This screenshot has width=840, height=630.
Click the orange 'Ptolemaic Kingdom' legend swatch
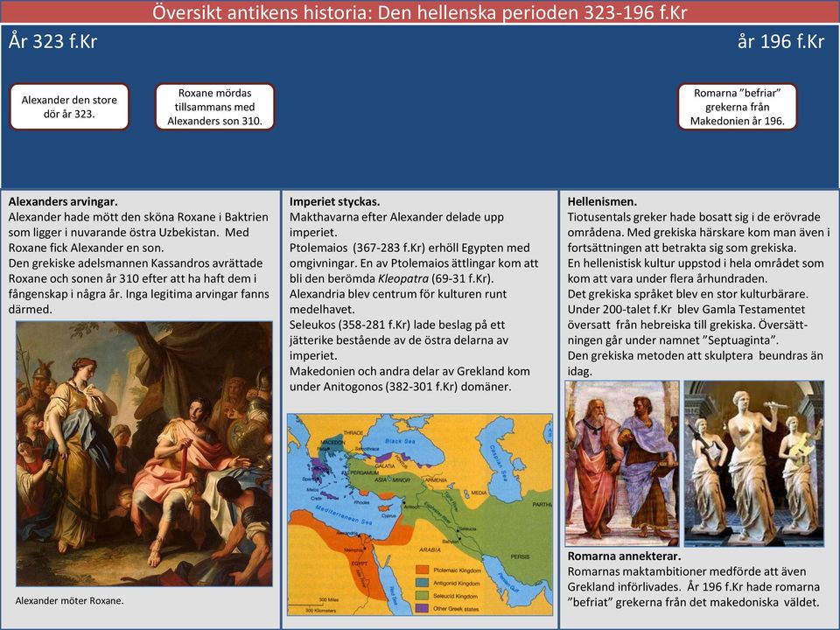pyautogui.click(x=422, y=570)
